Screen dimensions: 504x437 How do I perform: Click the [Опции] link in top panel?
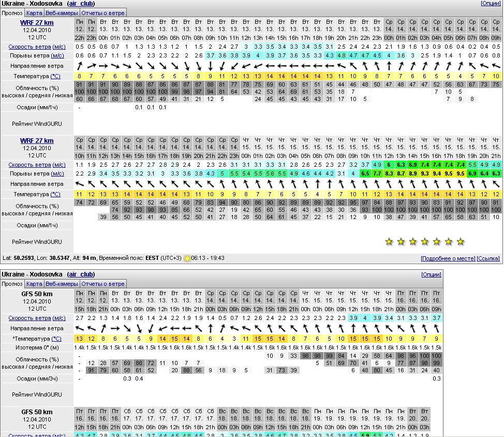pyautogui.click(x=491, y=4)
